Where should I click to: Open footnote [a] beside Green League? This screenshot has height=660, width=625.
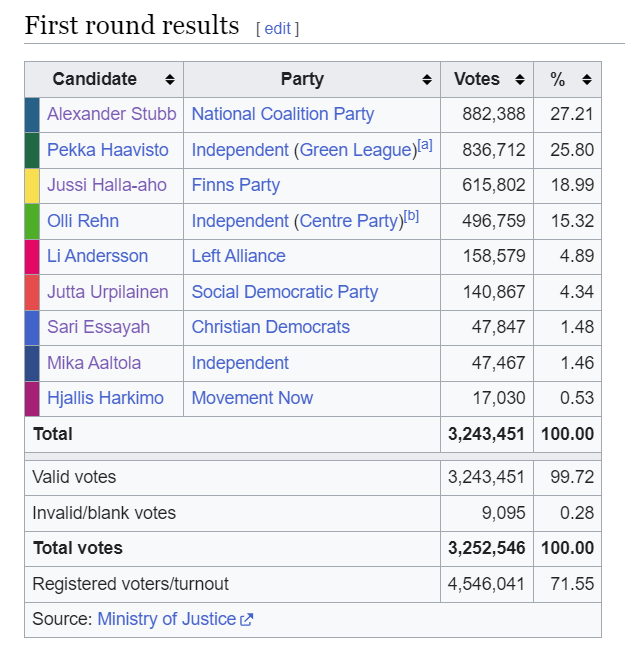425,145
